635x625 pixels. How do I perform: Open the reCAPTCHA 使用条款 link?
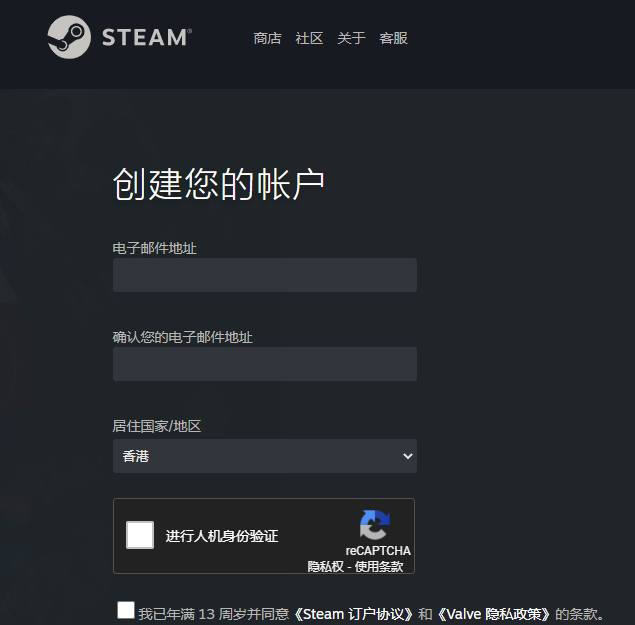(x=379, y=566)
